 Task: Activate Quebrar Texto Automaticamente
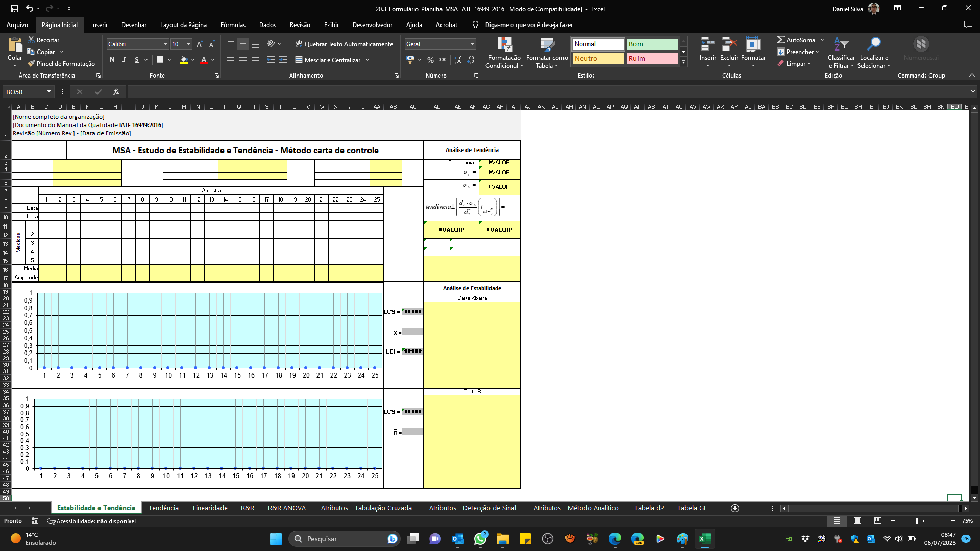345,44
